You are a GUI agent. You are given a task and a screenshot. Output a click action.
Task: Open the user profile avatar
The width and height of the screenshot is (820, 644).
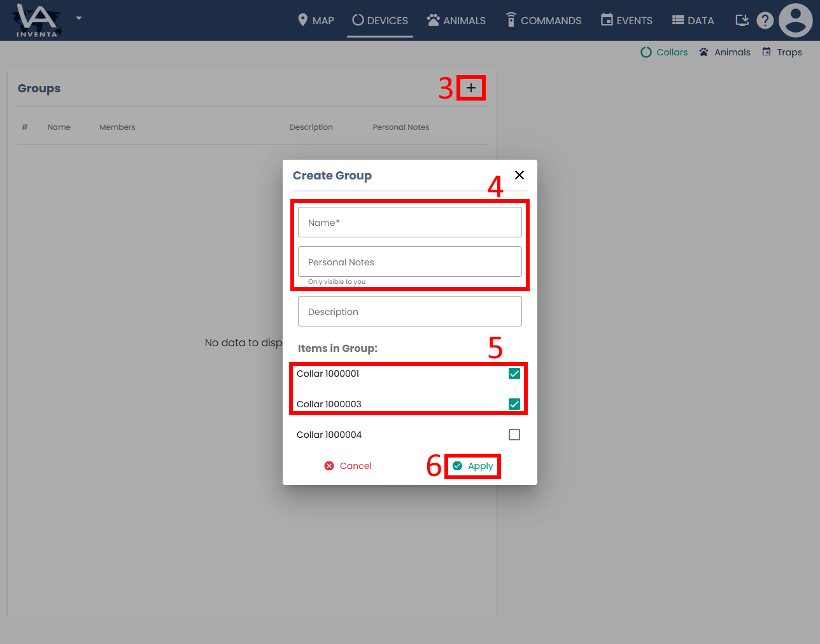click(x=795, y=20)
